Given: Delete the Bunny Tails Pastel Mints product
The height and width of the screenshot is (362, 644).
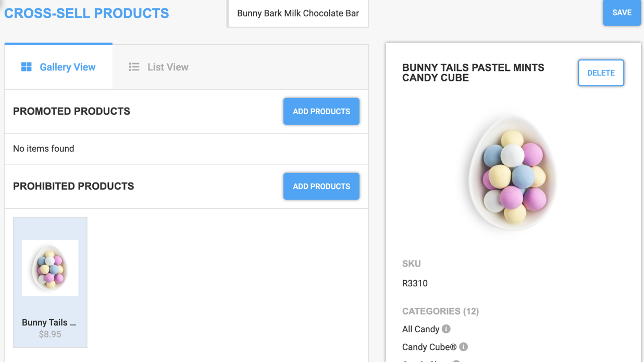Looking at the screenshot, I should pos(600,73).
